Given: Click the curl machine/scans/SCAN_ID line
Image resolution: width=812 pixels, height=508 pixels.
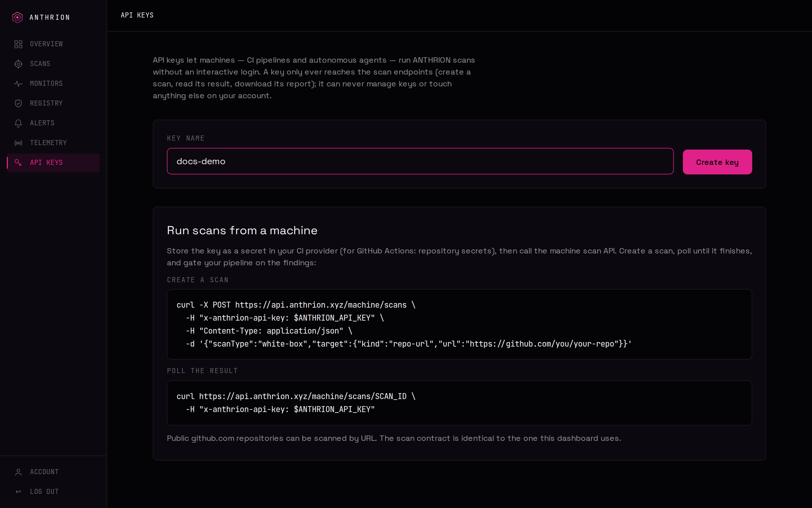Looking at the screenshot, I should pyautogui.click(x=296, y=397).
